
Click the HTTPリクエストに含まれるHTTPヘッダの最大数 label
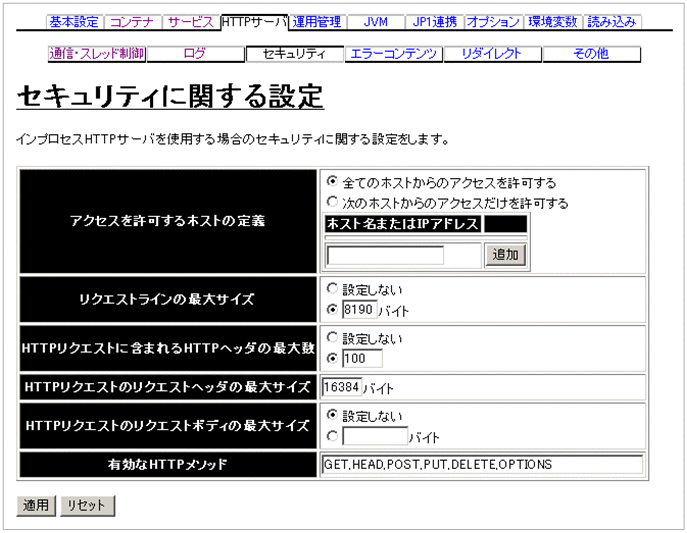(x=168, y=348)
